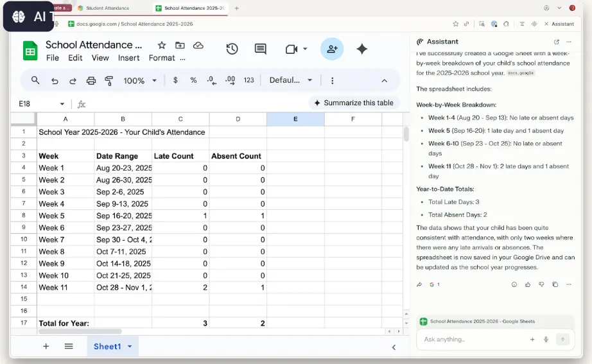
Task: Open Gemini sparkle icon in Sheets header
Action: tap(362, 49)
